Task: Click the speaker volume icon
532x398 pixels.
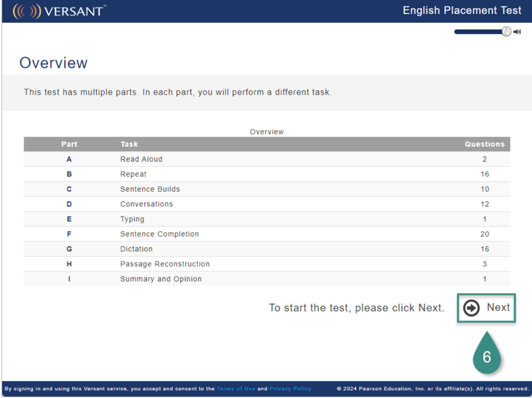Action: click(517, 31)
